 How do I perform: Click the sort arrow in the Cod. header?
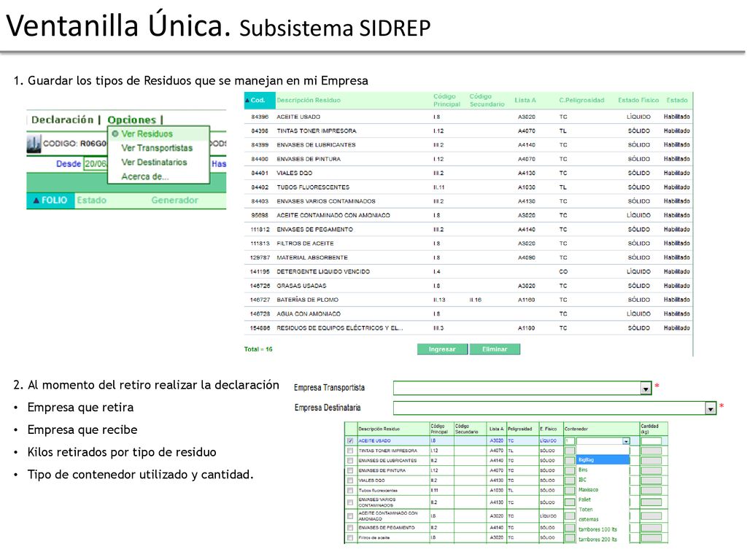click(x=247, y=101)
